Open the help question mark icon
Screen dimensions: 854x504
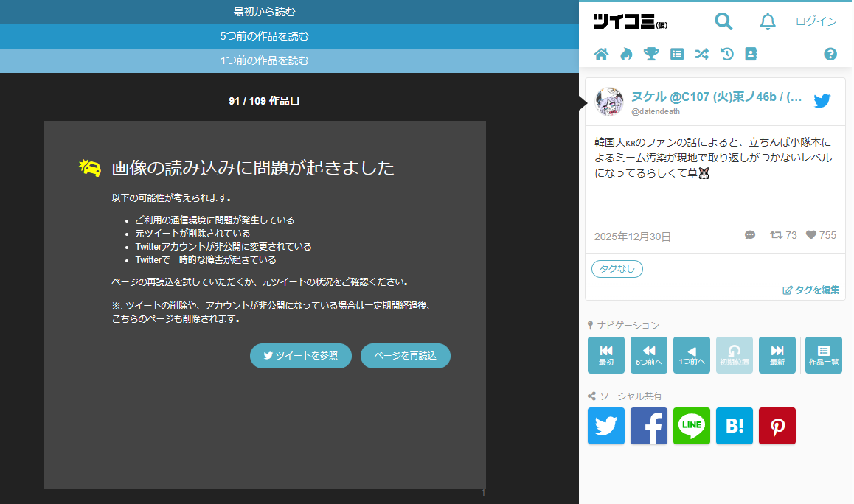(x=830, y=54)
